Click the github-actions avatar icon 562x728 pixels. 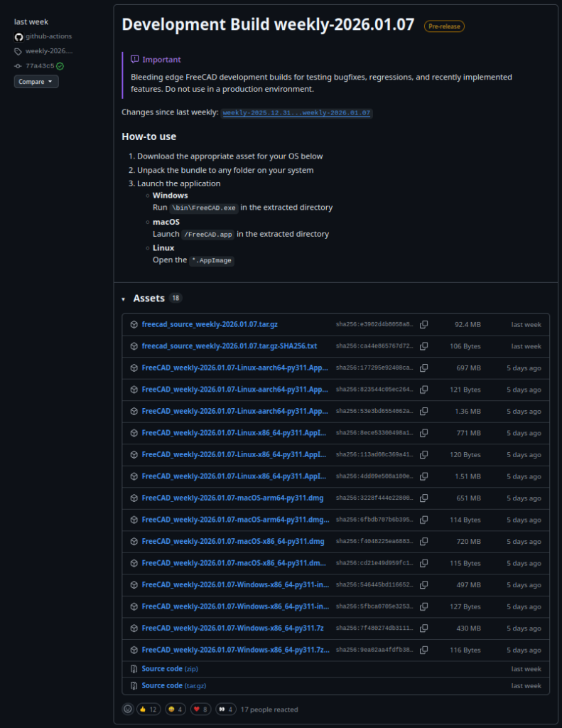[x=19, y=36]
